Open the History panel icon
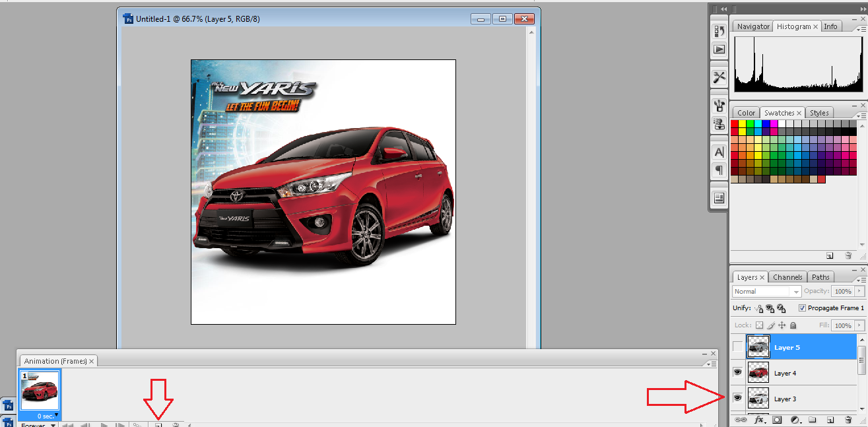 tap(719, 31)
